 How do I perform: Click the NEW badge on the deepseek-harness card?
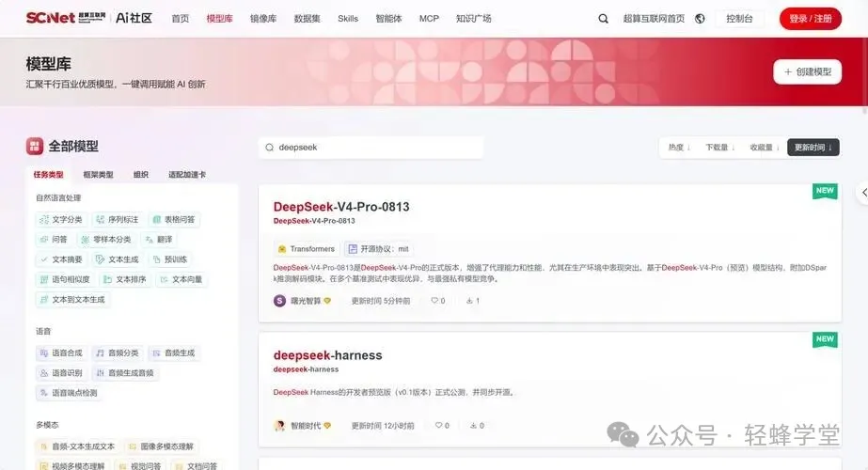(825, 339)
